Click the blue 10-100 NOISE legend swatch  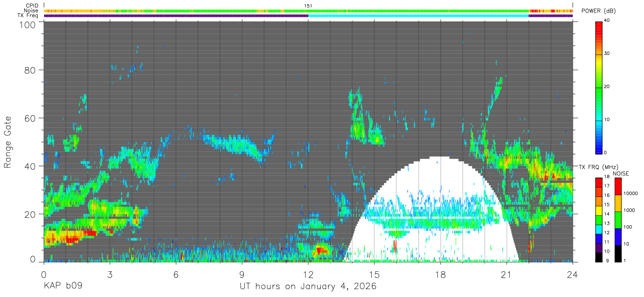pos(617,236)
